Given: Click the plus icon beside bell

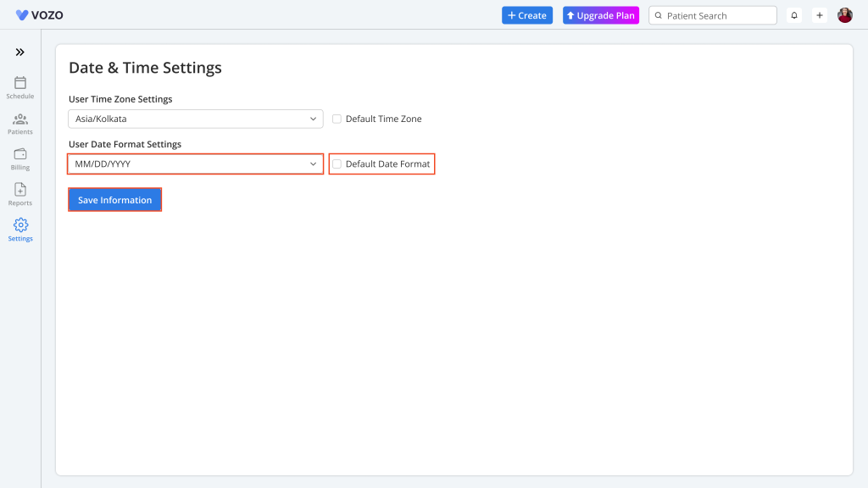Looking at the screenshot, I should [x=820, y=15].
